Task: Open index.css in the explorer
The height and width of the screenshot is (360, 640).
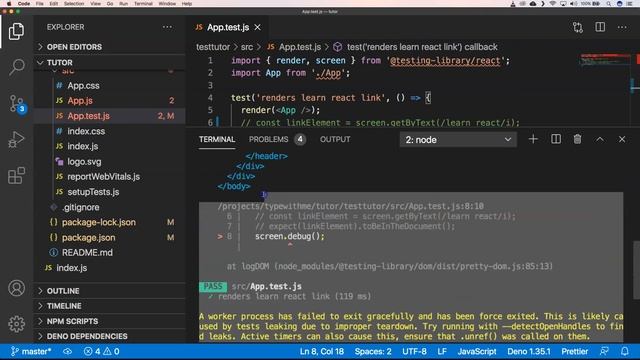Action: [109, 131]
